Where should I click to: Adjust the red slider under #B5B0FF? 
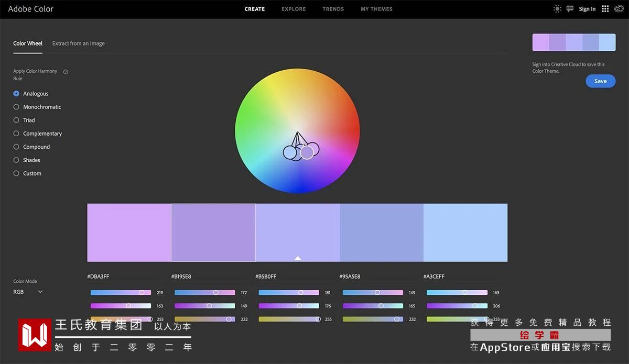point(289,293)
